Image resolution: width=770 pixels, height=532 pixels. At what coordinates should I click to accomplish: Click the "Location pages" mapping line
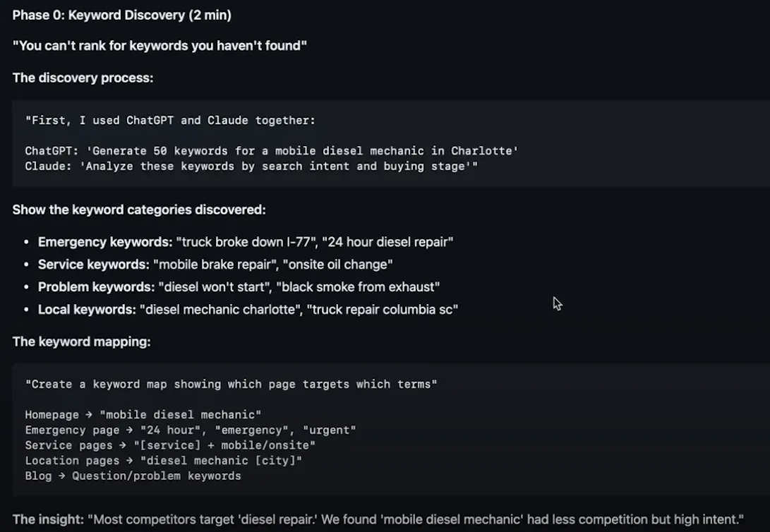(164, 461)
